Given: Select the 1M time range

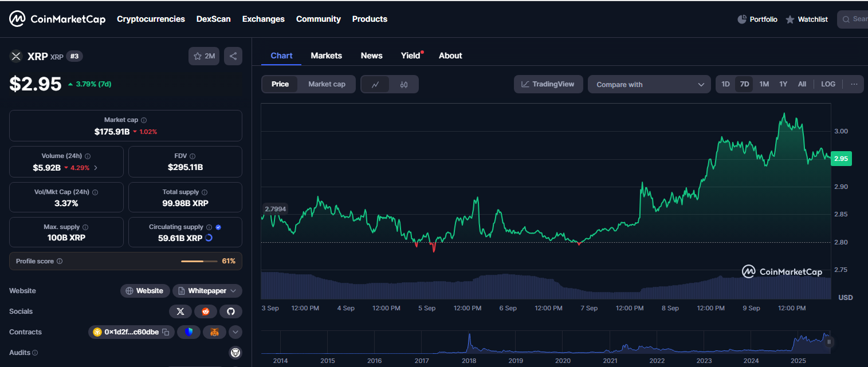Looking at the screenshot, I should (764, 84).
